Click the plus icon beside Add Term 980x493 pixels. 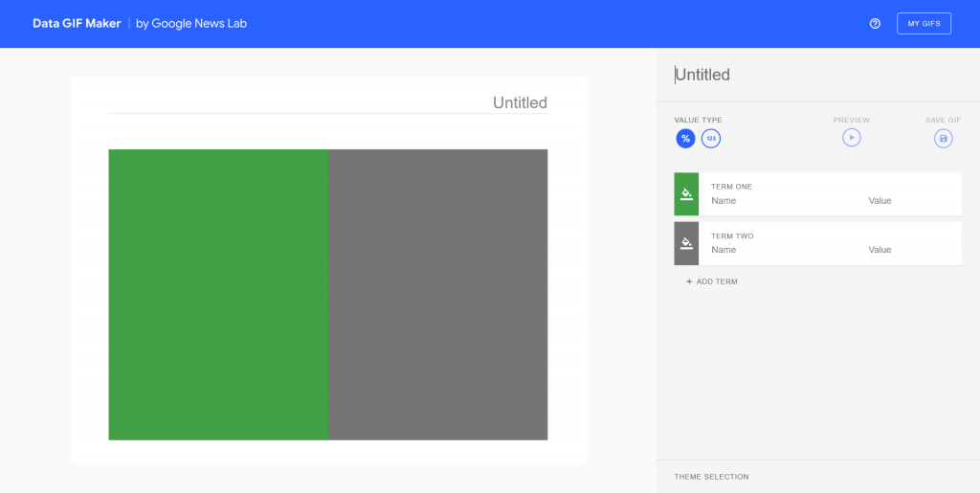pos(689,281)
